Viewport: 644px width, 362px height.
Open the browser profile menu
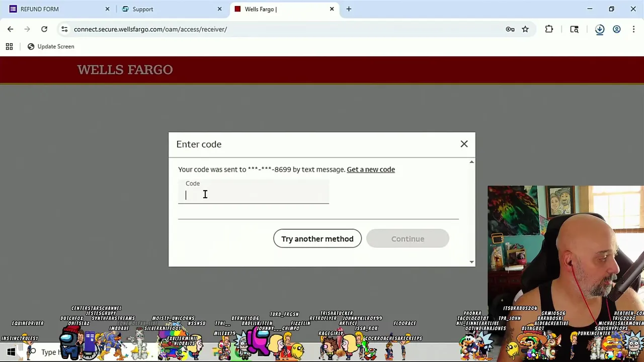tap(617, 29)
